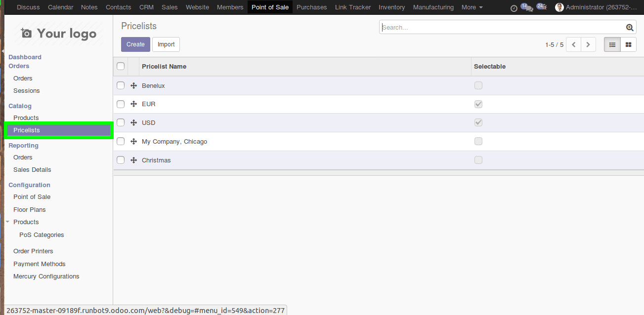The image size is (644, 315).
Task: Click Selectable checkbox for My Company, Chicago
Action: tap(478, 141)
